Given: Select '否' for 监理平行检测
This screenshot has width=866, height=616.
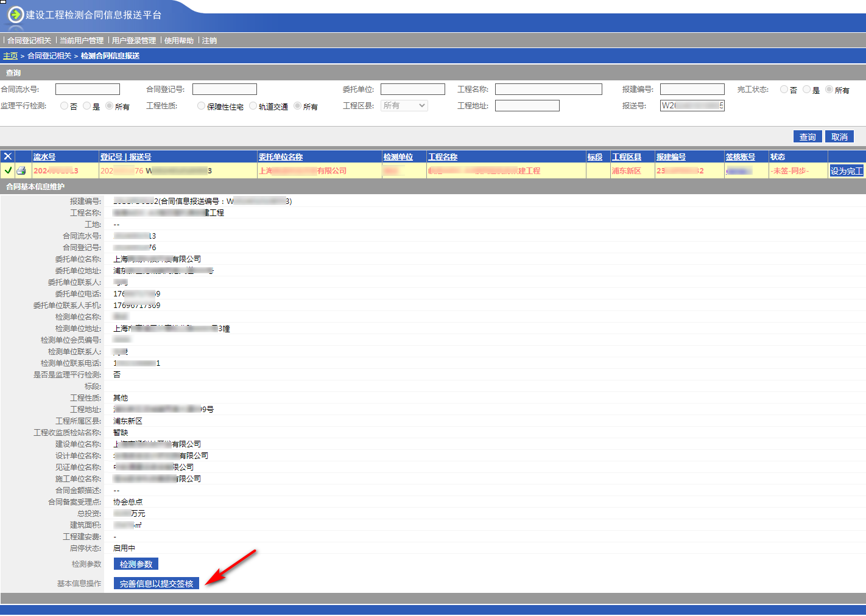Looking at the screenshot, I should point(64,106).
